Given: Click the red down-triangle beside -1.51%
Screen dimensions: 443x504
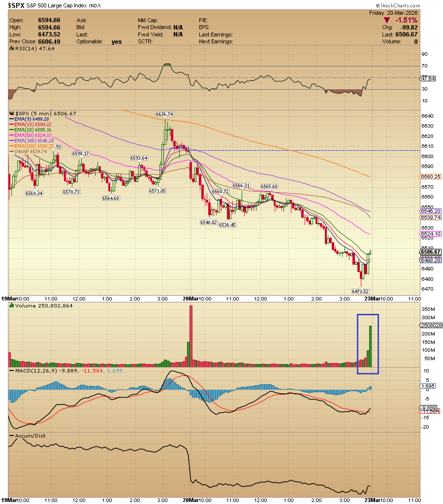Looking at the screenshot, I should click(387, 20).
